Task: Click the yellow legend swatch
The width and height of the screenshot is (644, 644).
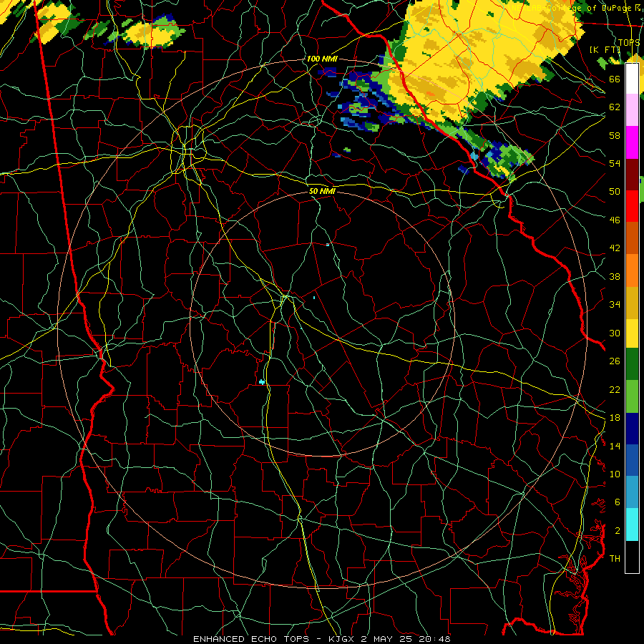Action: coord(632,333)
